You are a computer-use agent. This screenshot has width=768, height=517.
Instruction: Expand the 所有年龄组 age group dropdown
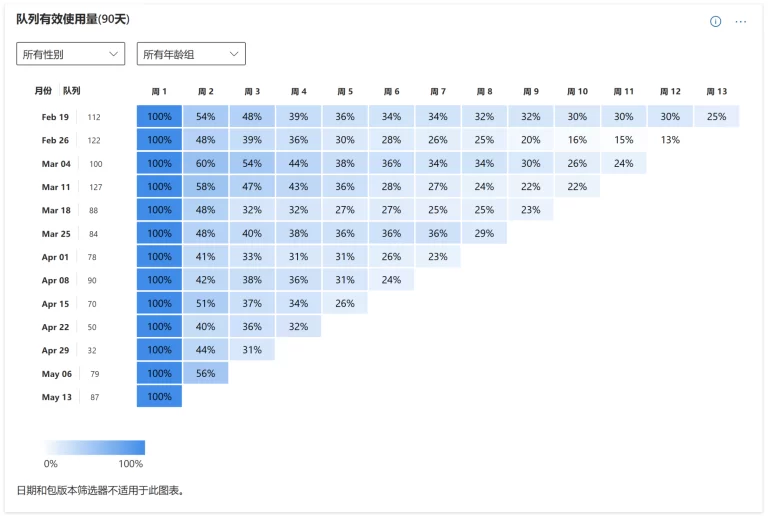(191, 54)
